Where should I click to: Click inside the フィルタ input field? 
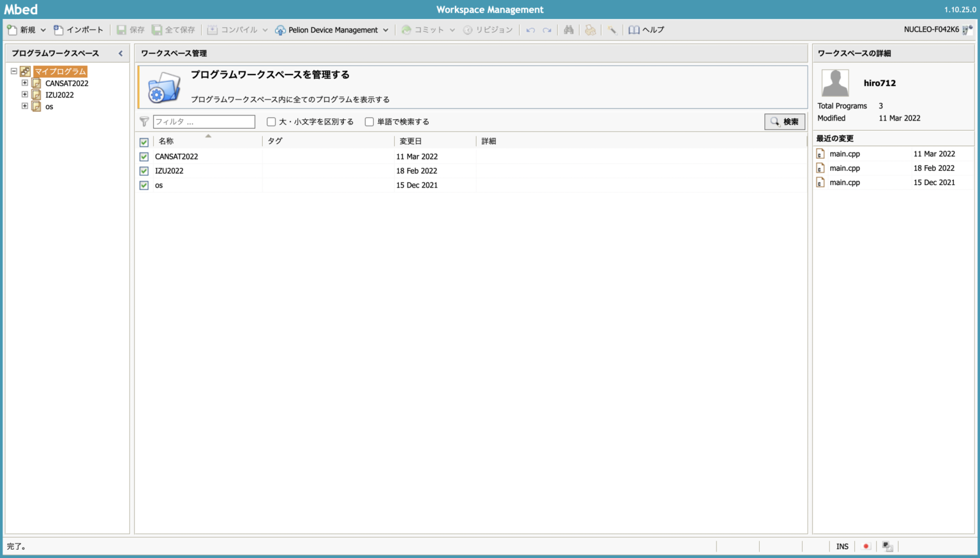click(x=204, y=121)
